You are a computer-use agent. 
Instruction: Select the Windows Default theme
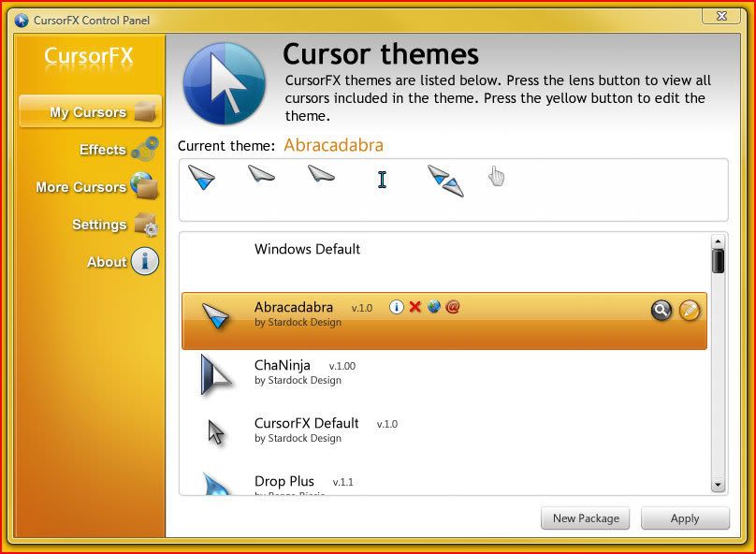point(307,250)
